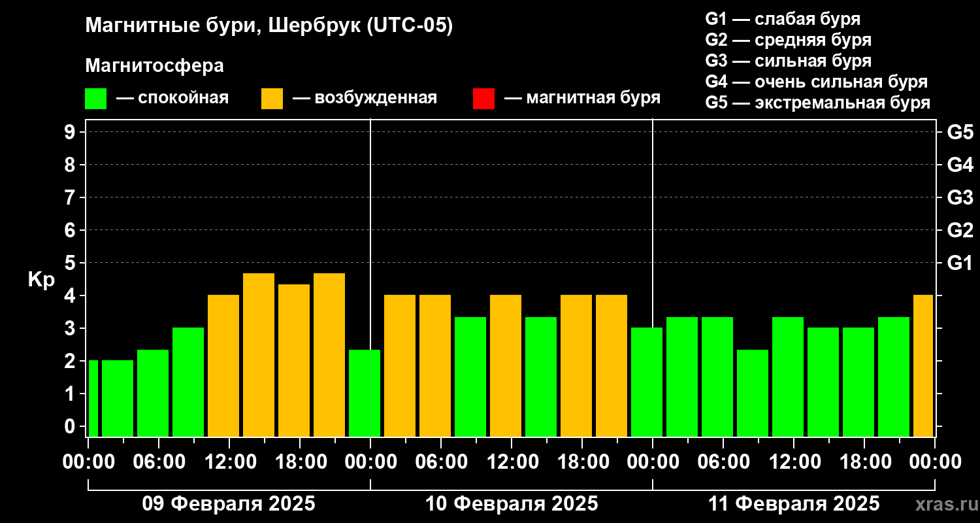Click the green 09:00 bar on 10 February
The height and width of the screenshot is (523, 980).
pyautogui.click(x=470, y=377)
